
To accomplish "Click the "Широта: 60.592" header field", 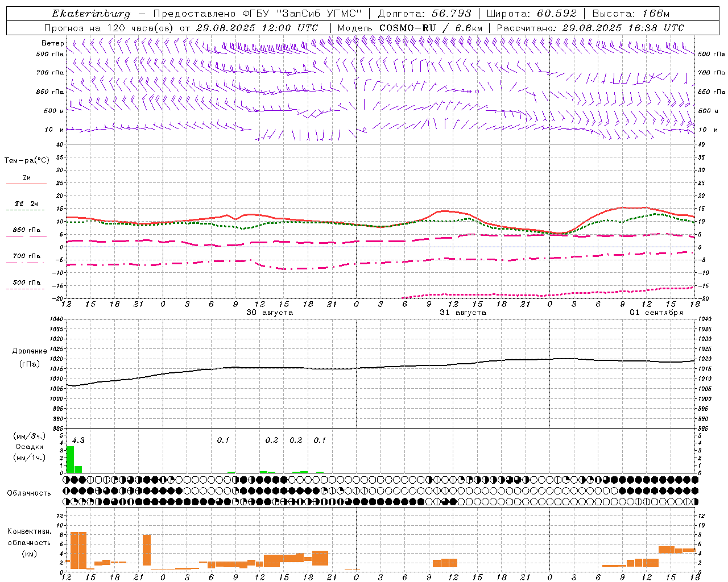I will click(531, 14).
